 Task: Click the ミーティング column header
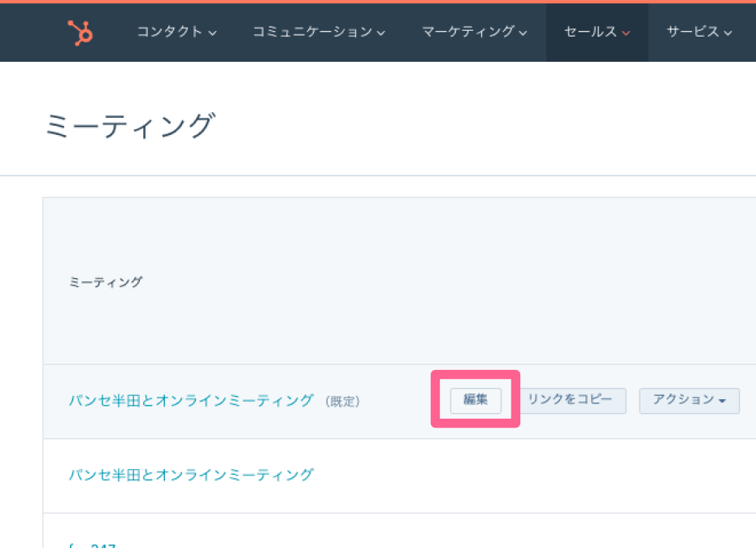pyautogui.click(x=106, y=282)
